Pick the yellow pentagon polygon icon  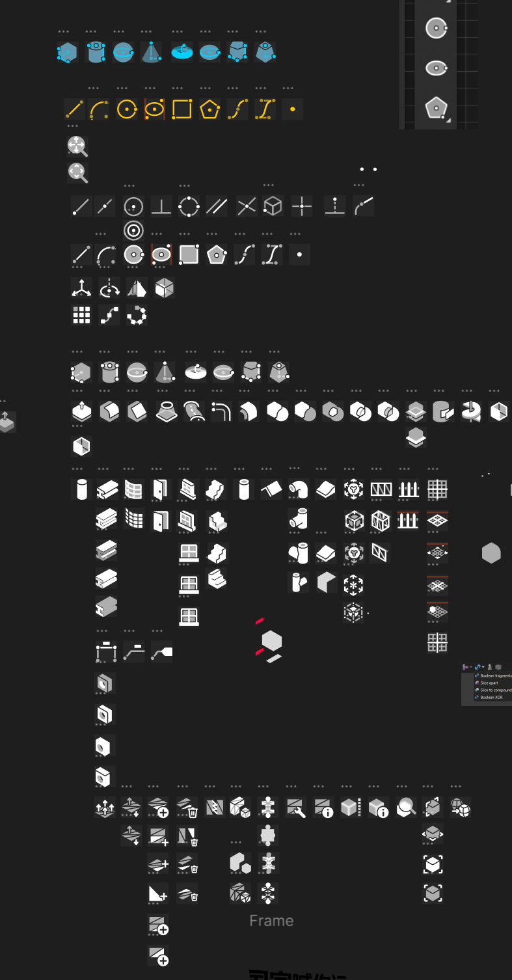pyautogui.click(x=209, y=109)
